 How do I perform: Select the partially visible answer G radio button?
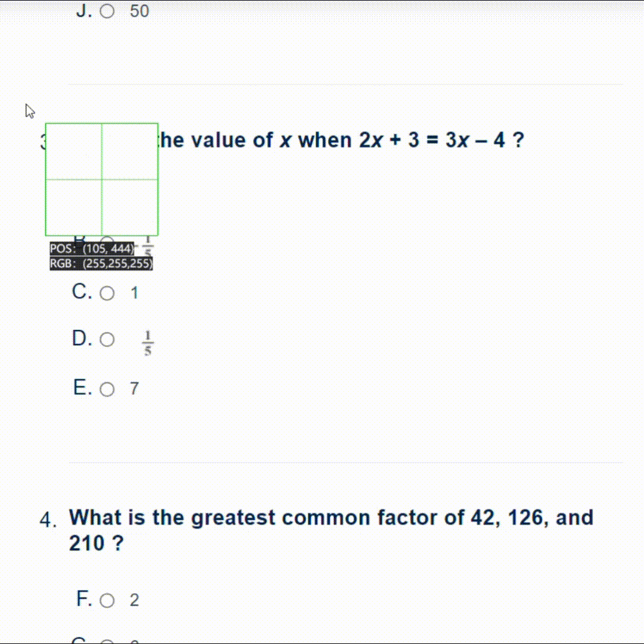click(x=107, y=640)
